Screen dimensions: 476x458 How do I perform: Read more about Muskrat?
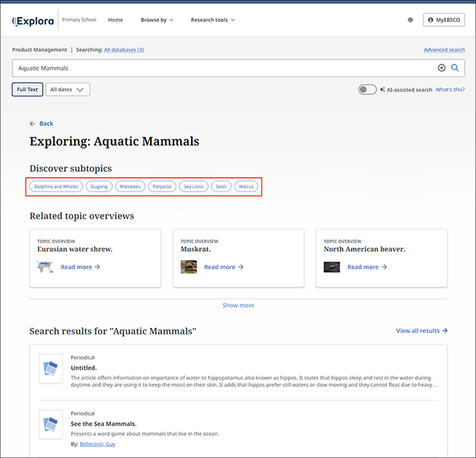(223, 267)
